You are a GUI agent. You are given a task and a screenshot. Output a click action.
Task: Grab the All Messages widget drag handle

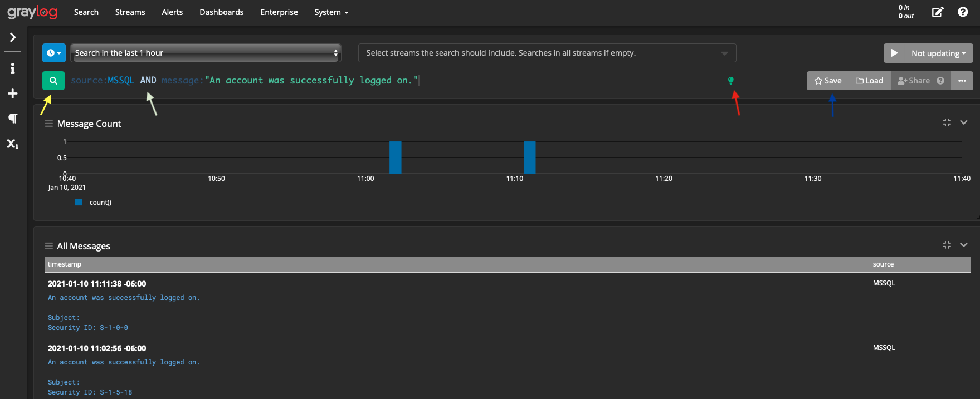coord(49,246)
